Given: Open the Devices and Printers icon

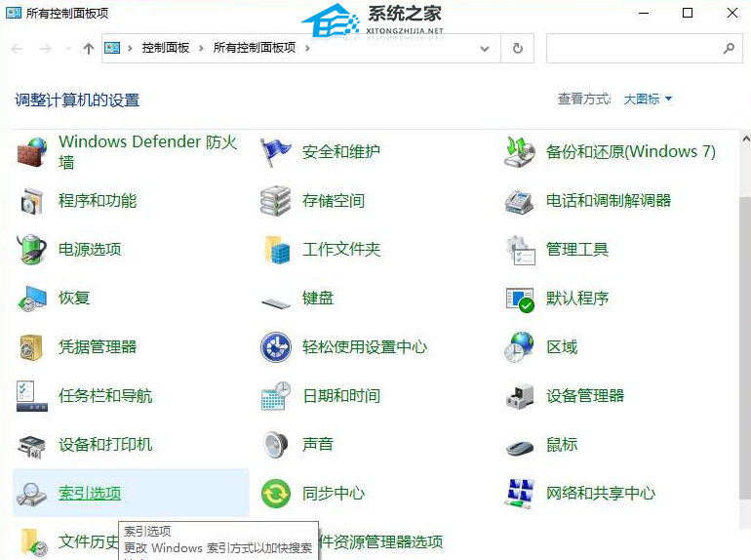Looking at the screenshot, I should [31, 446].
